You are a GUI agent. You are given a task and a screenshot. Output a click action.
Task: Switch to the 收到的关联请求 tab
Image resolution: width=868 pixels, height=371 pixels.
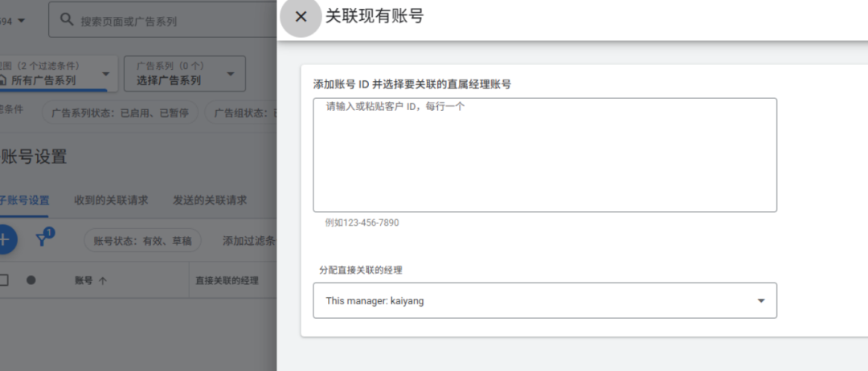tap(111, 200)
